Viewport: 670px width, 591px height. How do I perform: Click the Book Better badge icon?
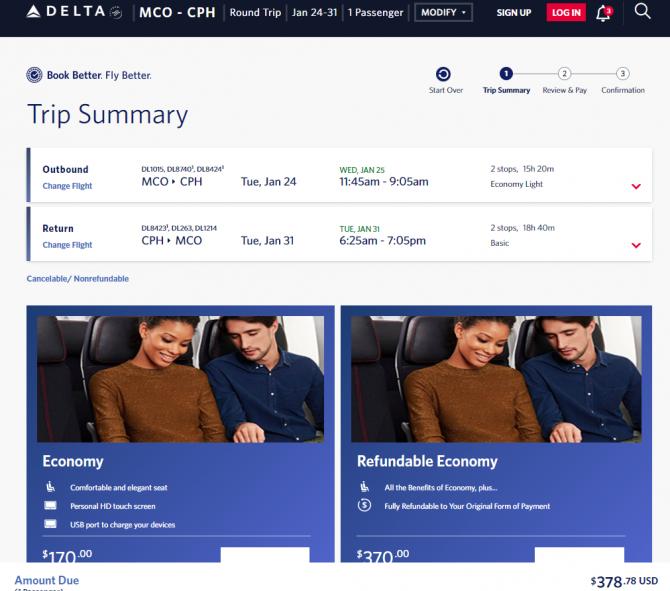[x=34, y=75]
